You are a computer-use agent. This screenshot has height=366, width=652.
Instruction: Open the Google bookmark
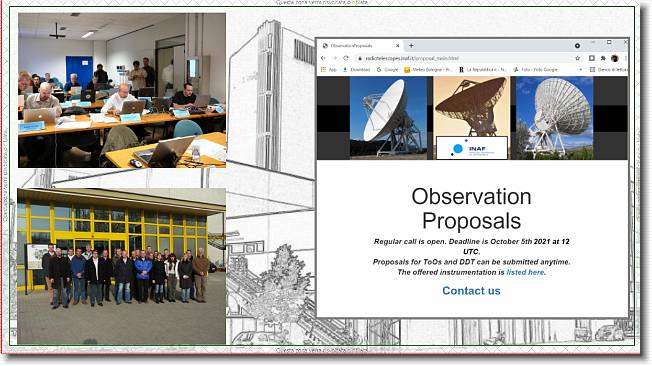click(x=388, y=69)
